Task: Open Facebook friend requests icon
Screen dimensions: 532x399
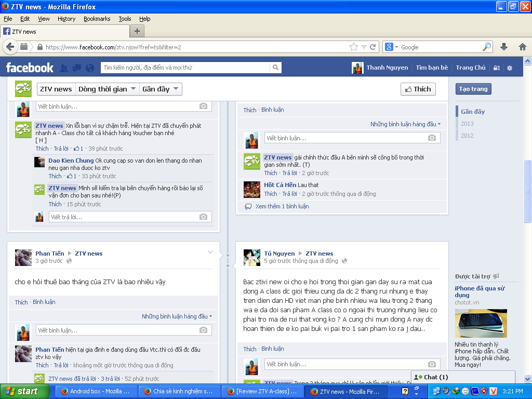Action: click(63, 68)
